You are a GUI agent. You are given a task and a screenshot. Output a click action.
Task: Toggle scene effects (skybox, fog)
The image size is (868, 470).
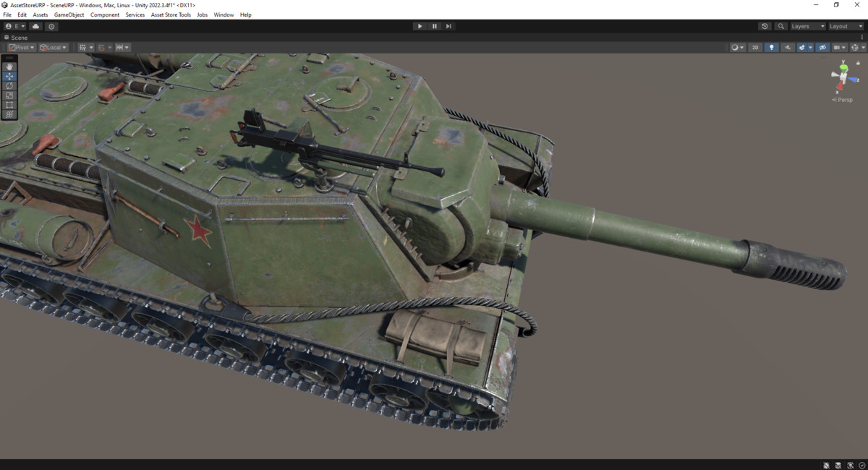pos(802,48)
